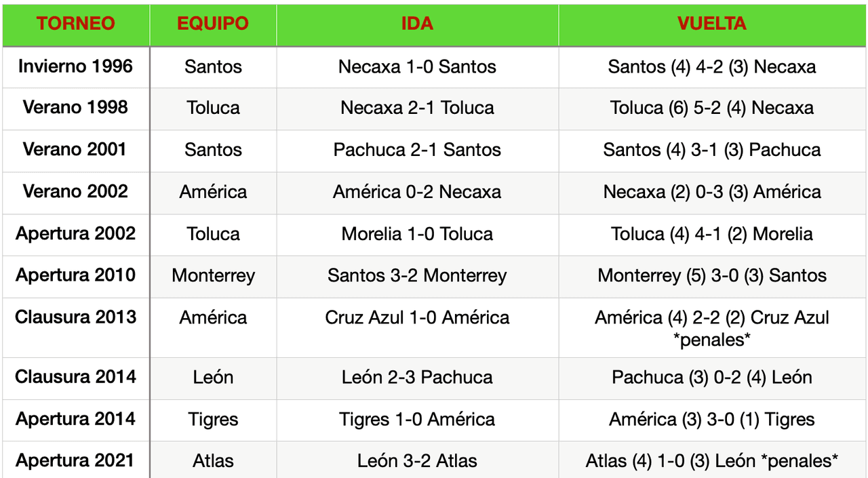
Task: Click the León 2-3 Pachuca result
Action: click(x=417, y=377)
